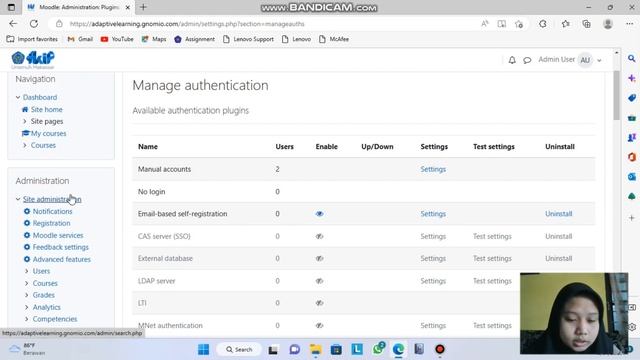Image resolution: width=640 pixels, height=360 pixels.
Task: Open the Windows Start button
Action: [203, 349]
